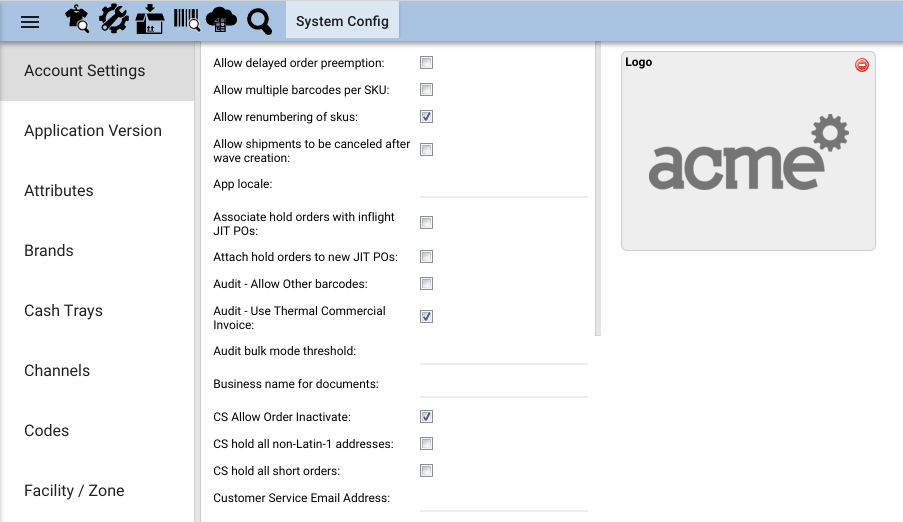Focus the Business name for documents field

(x=504, y=385)
